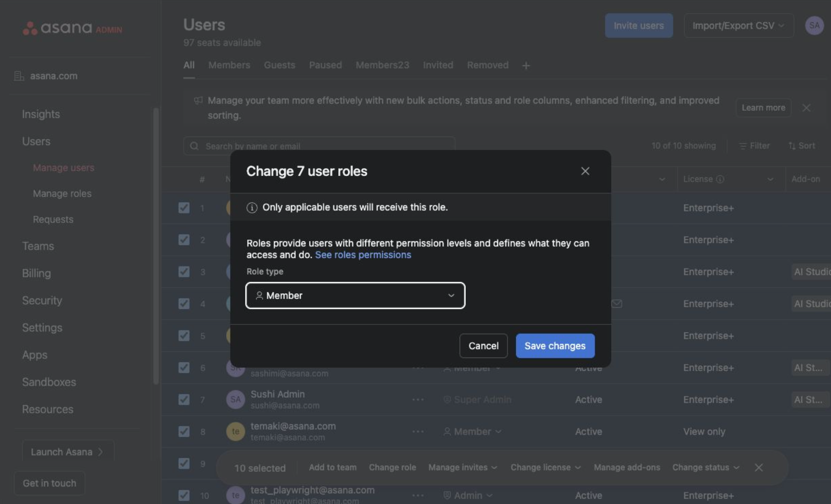Viewport: 831px width, 504px height.
Task: Close the bulk selection action bar
Action: (758, 468)
